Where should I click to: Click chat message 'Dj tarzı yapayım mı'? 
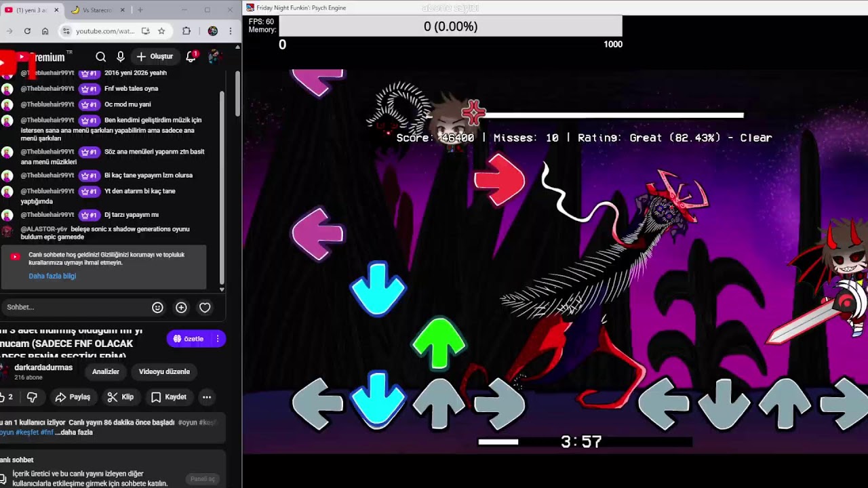pyautogui.click(x=131, y=215)
